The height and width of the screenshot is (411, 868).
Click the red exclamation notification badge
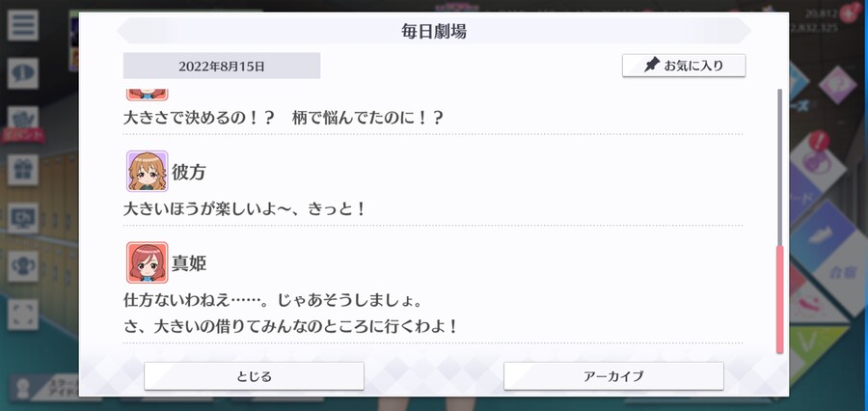(818, 141)
